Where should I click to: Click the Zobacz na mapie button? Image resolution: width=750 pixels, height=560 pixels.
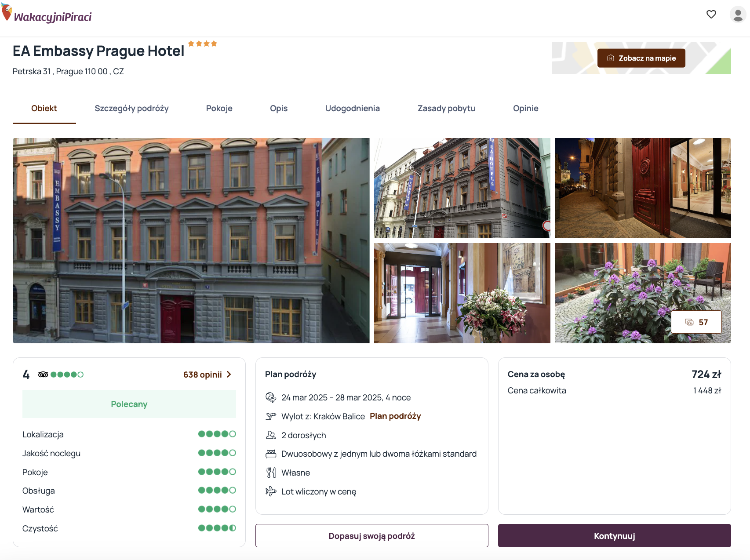[641, 58]
